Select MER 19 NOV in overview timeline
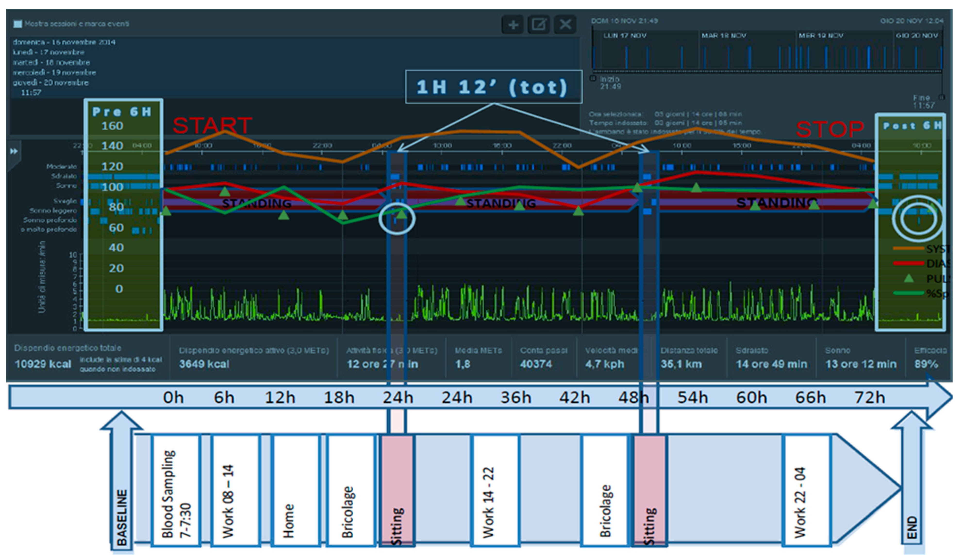This screenshot has height=560, width=962. [x=821, y=35]
